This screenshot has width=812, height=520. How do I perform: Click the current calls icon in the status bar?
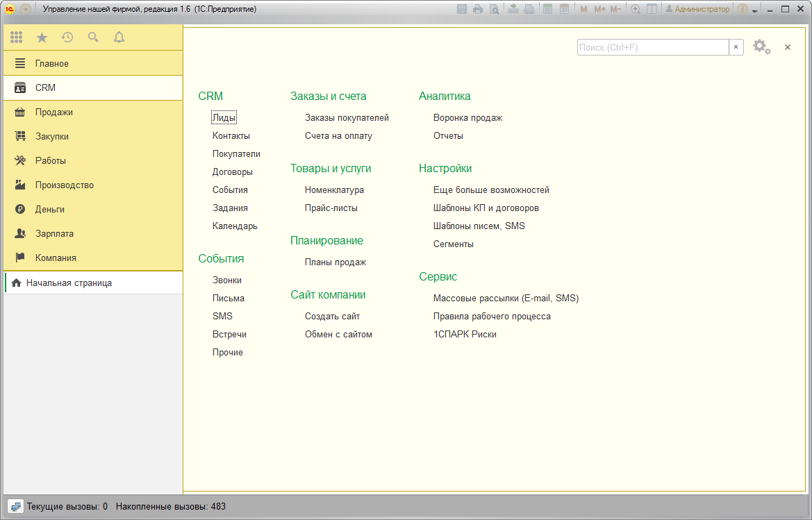coord(15,507)
